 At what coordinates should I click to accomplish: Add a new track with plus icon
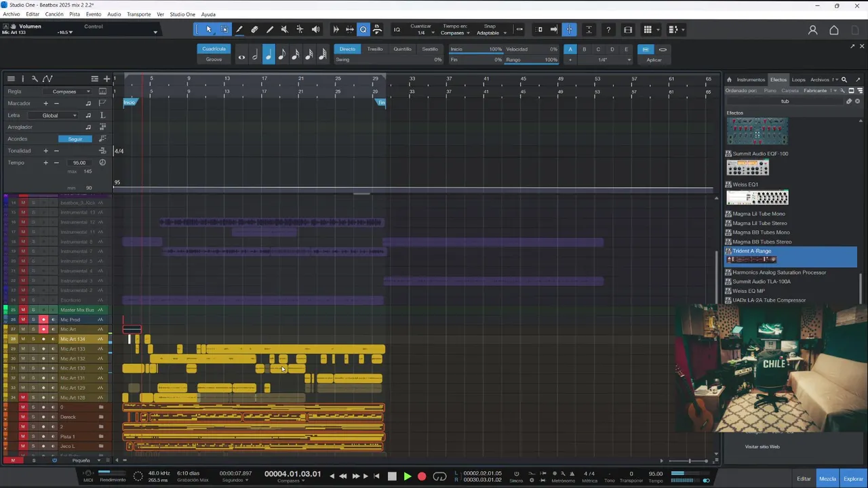tap(106, 79)
